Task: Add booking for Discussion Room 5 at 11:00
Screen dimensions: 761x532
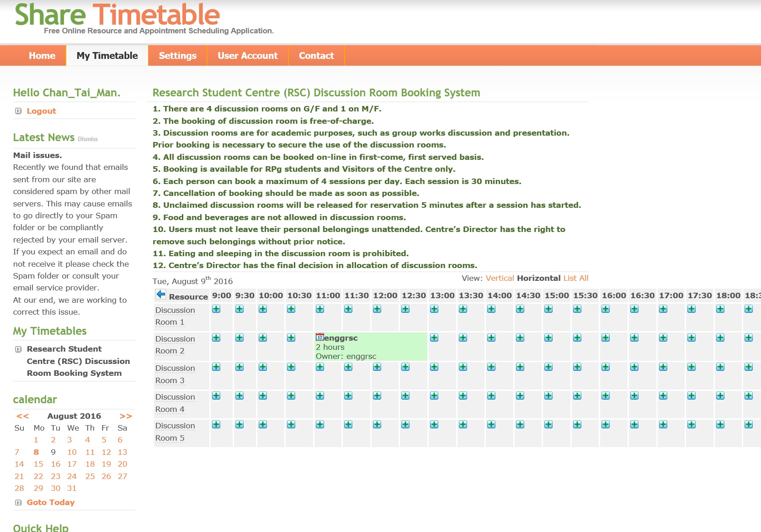Action: 320,425
